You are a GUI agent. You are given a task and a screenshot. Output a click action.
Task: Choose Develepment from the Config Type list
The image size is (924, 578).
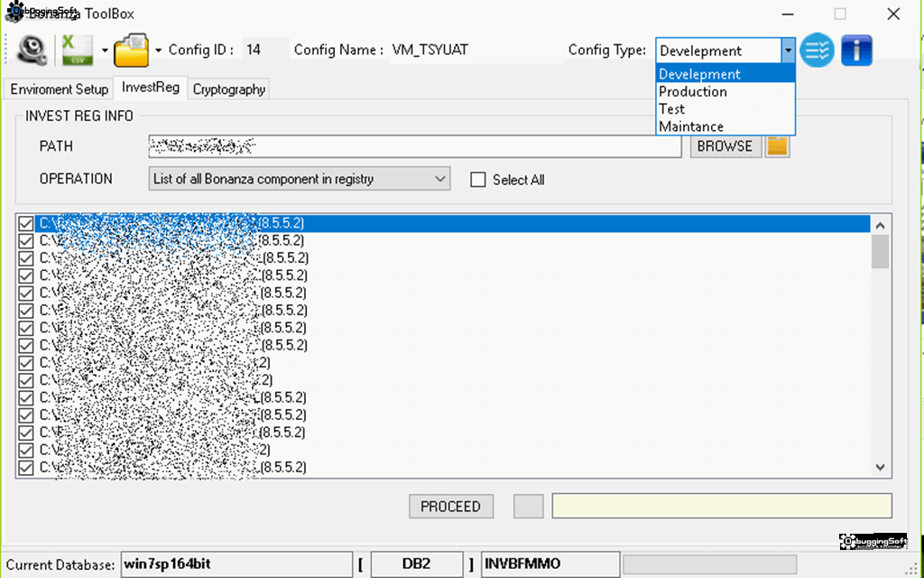[x=725, y=74]
